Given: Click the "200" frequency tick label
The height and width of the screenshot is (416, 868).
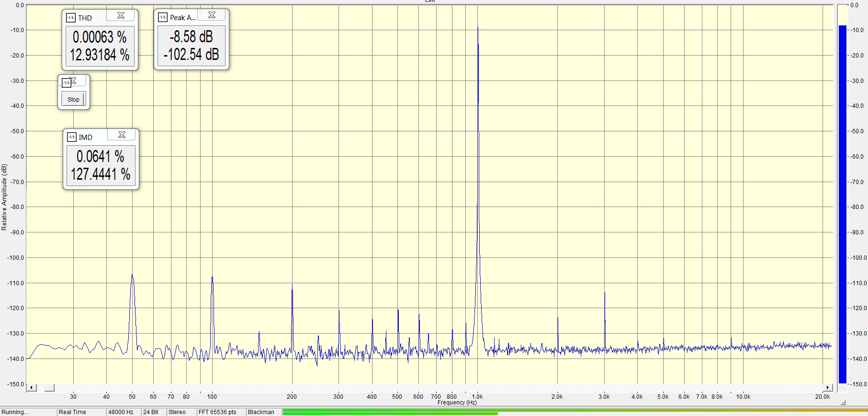Looking at the screenshot, I should coord(292,397).
